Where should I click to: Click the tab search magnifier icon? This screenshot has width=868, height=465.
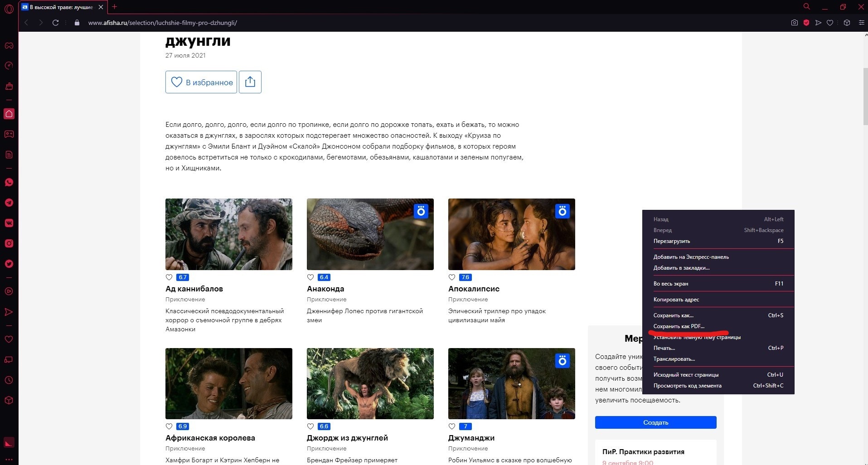[x=807, y=7]
